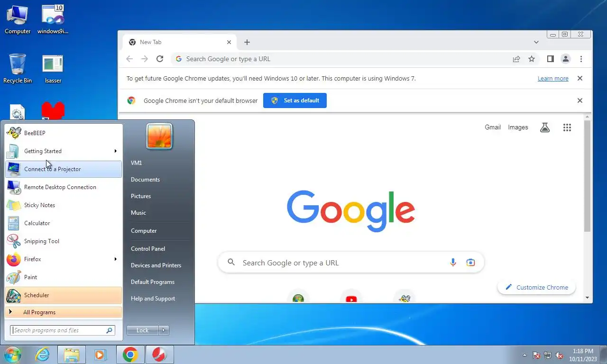Click the scrollbar down arrow in Chrome
The height and width of the screenshot is (364, 607).
coord(588,298)
